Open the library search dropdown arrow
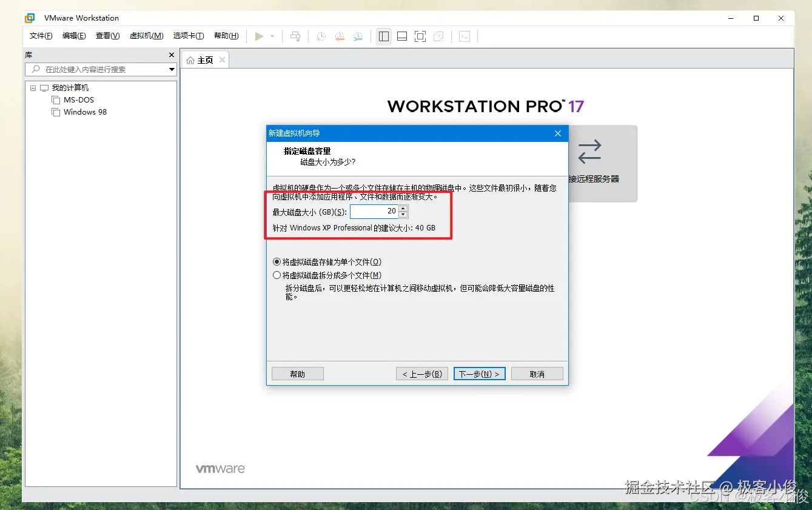The width and height of the screenshot is (812, 510). pos(172,70)
